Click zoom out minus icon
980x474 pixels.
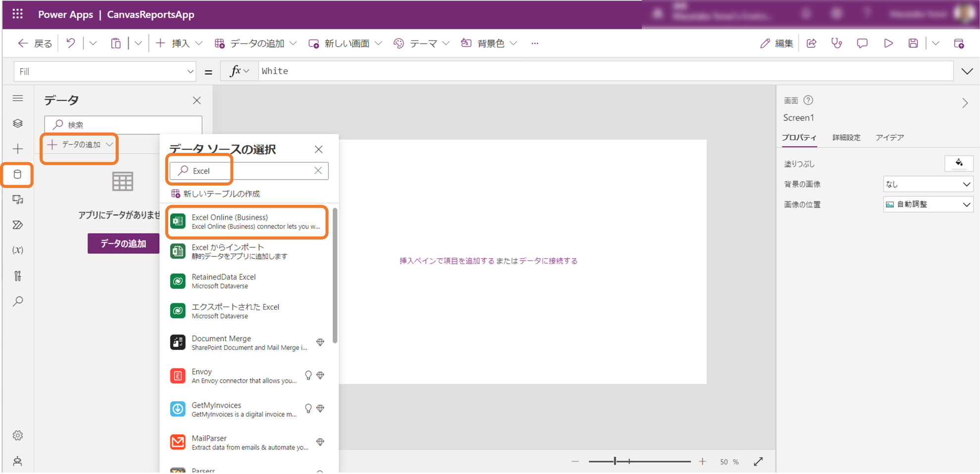[575, 462]
